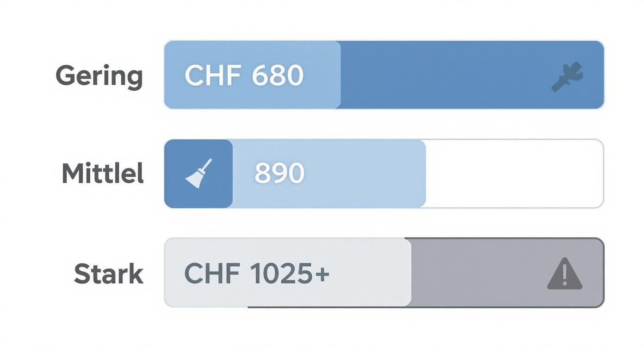Click the plus sign after 1025
Screen dimensions: 644x348
click(x=322, y=273)
